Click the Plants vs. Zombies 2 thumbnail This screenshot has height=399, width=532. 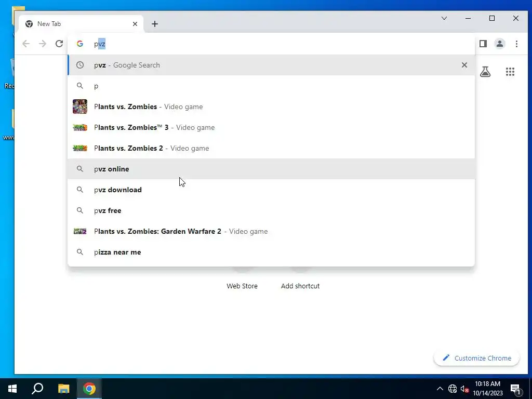click(x=80, y=148)
